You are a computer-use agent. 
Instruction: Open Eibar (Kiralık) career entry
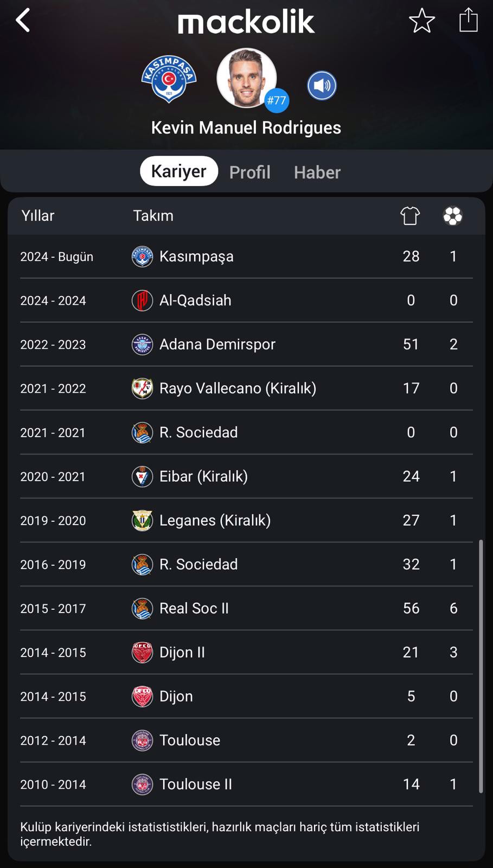pos(246,476)
